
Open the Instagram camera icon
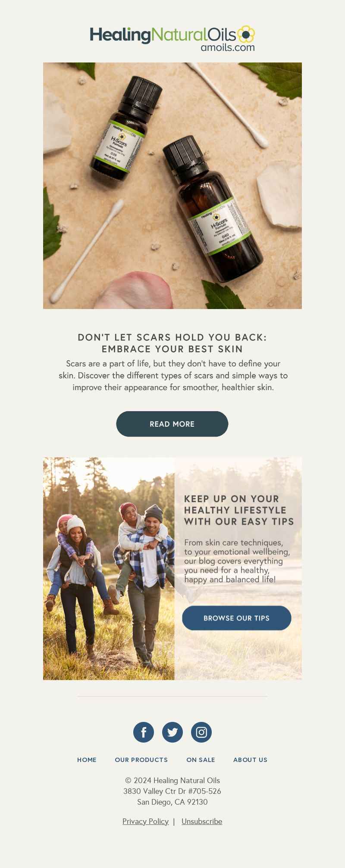pyautogui.click(x=201, y=732)
